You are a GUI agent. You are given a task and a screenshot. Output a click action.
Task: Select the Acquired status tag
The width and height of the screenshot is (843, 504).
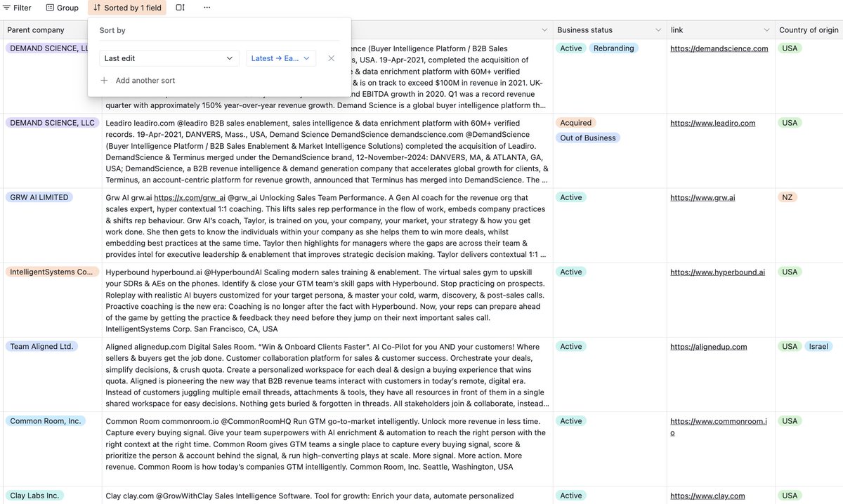[x=576, y=123]
